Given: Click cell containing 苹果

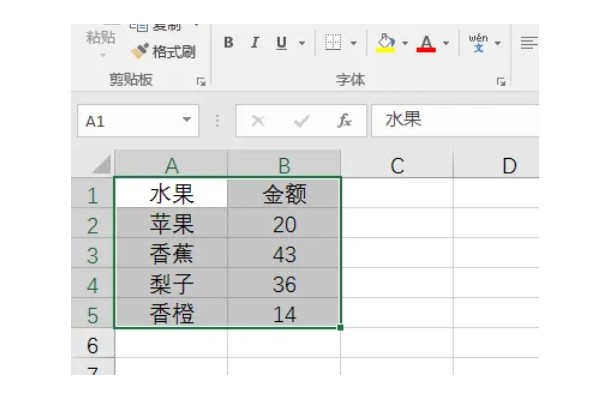Looking at the screenshot, I should [171, 223].
